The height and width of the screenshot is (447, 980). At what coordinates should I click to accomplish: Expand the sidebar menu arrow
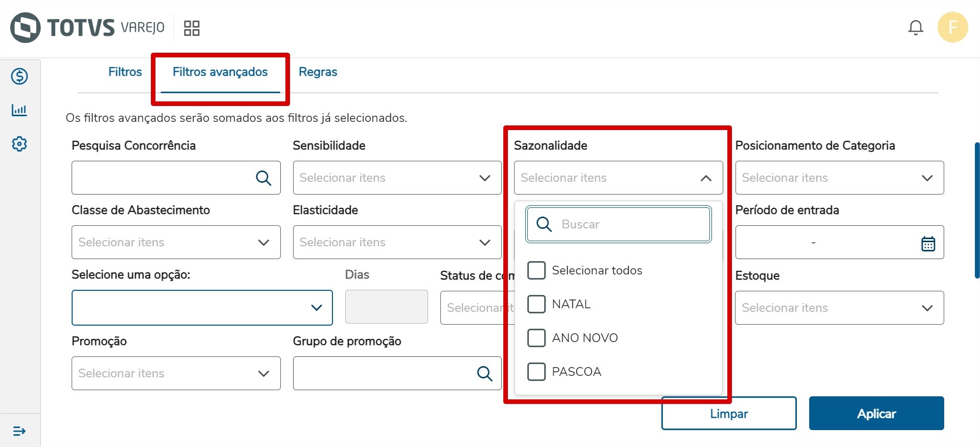click(19, 431)
